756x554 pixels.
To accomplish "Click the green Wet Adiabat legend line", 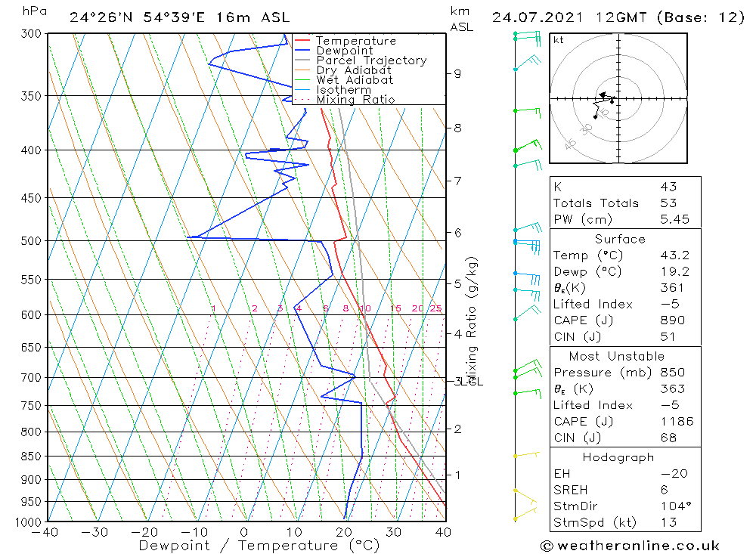I will point(302,80).
